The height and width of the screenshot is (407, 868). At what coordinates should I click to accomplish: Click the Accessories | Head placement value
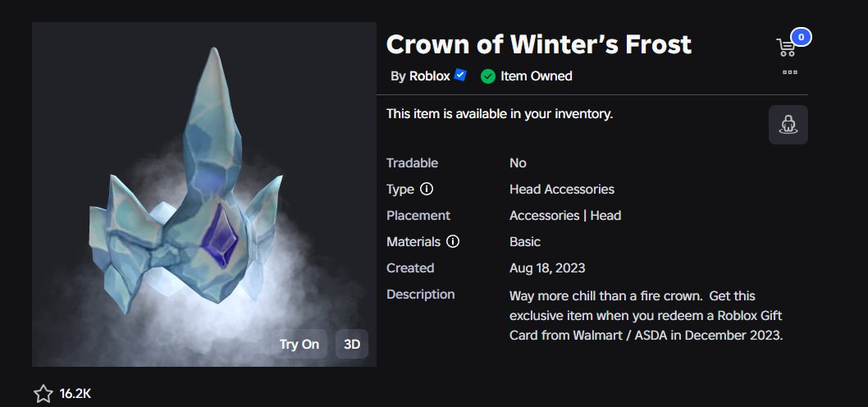pyautogui.click(x=565, y=216)
